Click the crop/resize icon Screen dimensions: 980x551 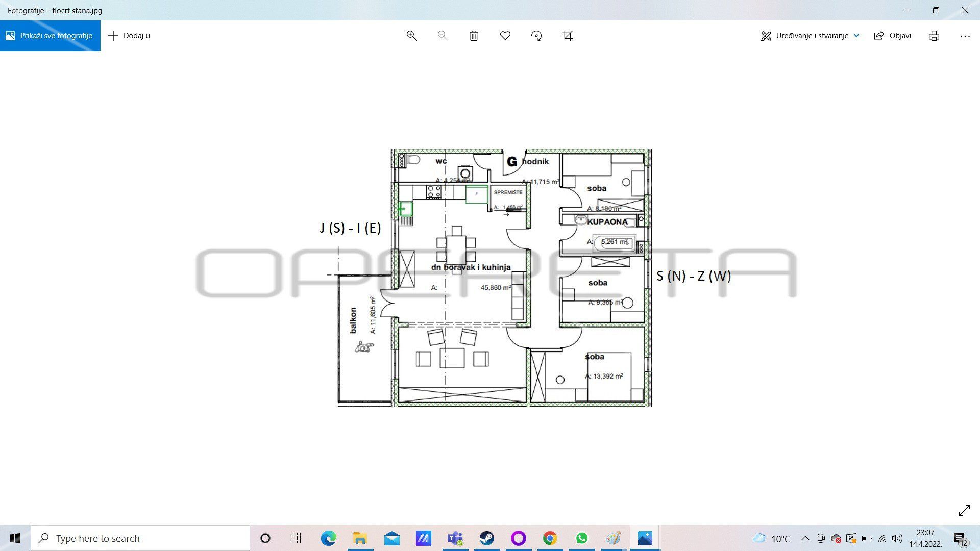tap(568, 35)
